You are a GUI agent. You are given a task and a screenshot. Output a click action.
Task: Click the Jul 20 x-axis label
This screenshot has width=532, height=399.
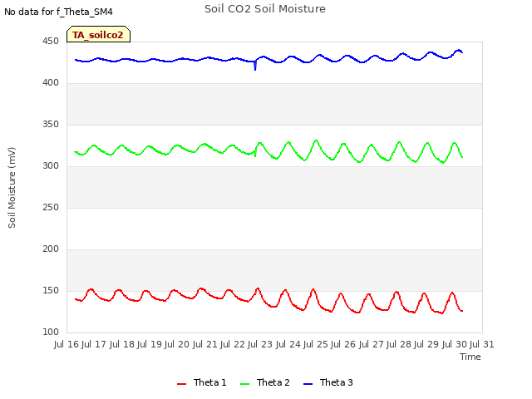click(177, 344)
